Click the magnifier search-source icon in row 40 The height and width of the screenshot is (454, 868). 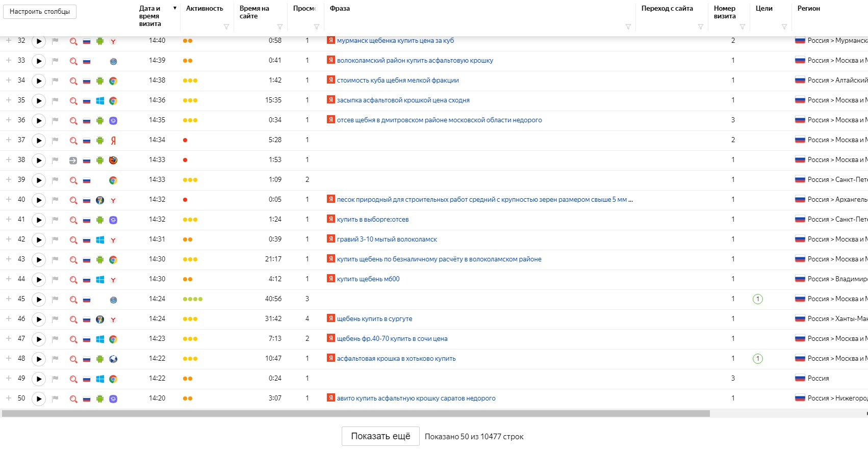73,200
